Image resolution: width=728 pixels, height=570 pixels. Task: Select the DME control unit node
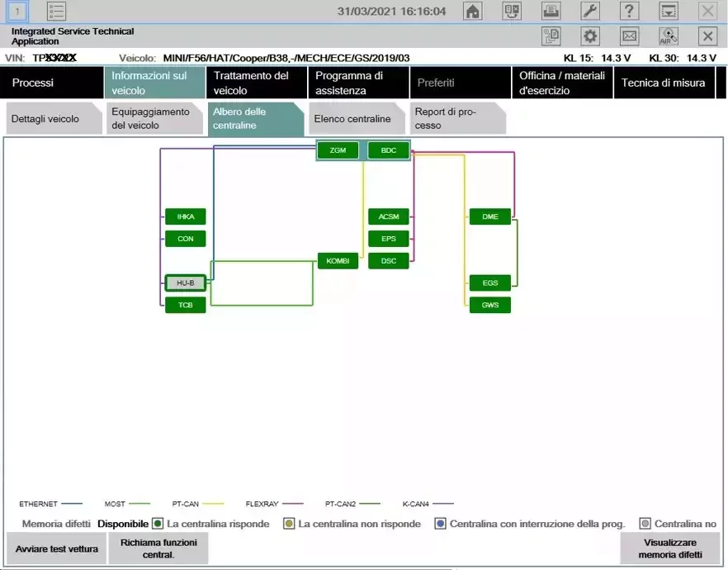490,217
